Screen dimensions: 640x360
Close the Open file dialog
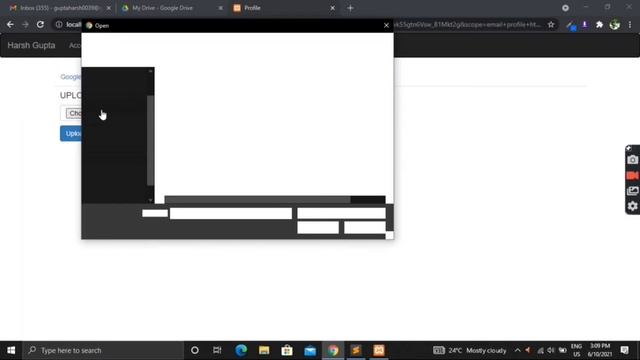click(386, 25)
